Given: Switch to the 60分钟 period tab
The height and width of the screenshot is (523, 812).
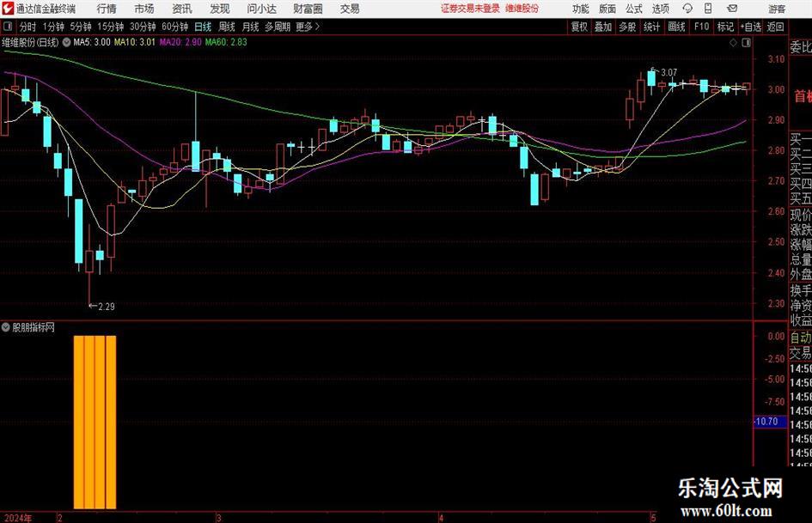Looking at the screenshot, I should coord(174,27).
